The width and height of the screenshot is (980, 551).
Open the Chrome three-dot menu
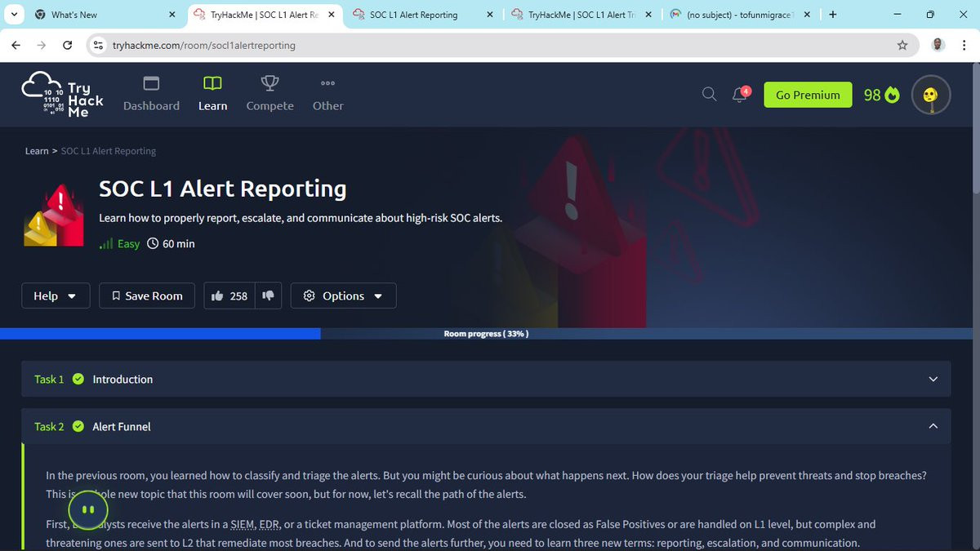coord(964,46)
